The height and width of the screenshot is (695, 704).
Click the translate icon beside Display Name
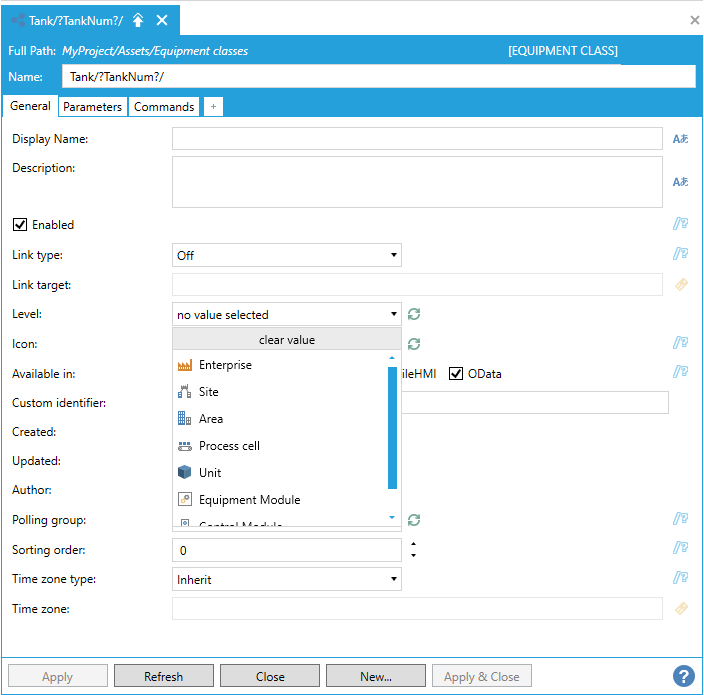point(680,139)
